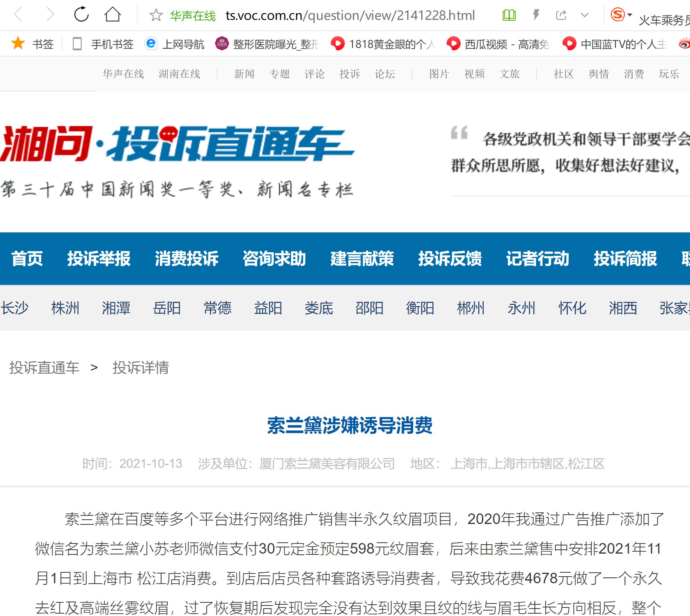
Task: Open 评论 top nav link
Action: click(314, 74)
